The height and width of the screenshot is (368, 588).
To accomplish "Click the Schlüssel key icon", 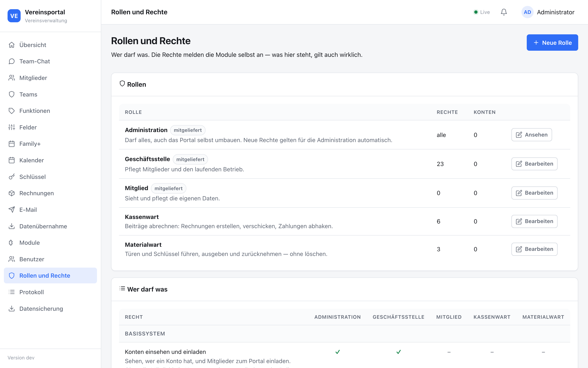I will pyautogui.click(x=12, y=177).
